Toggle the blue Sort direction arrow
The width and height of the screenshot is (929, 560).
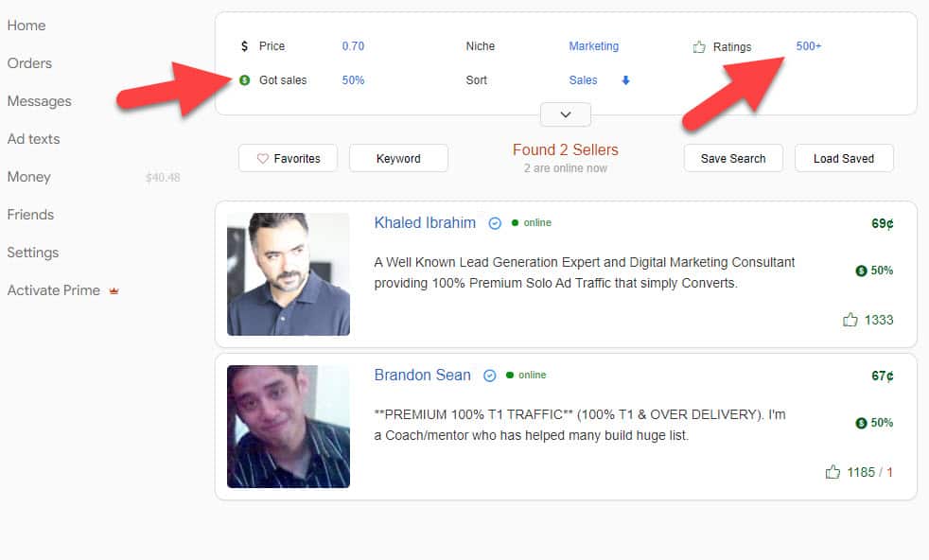625,80
